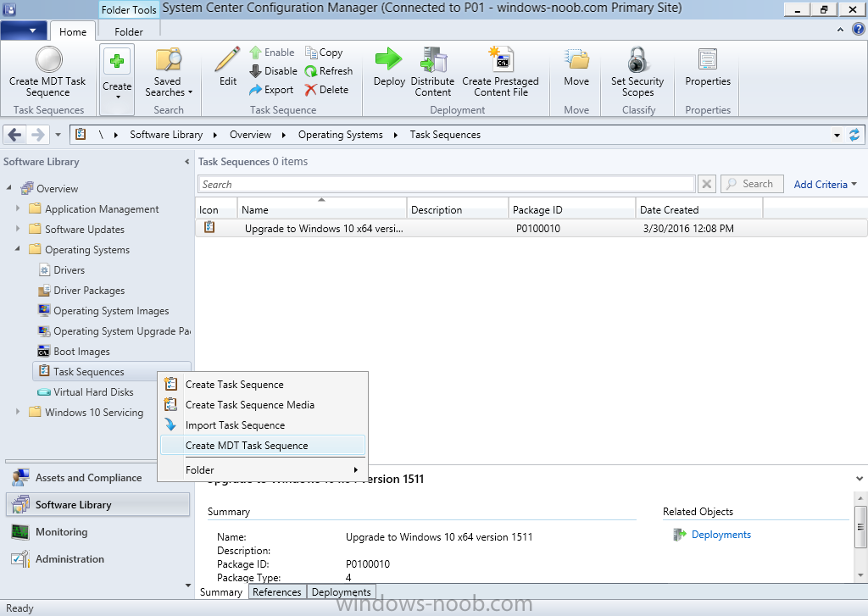
Task: Enable the selected task sequence
Action: click(272, 53)
